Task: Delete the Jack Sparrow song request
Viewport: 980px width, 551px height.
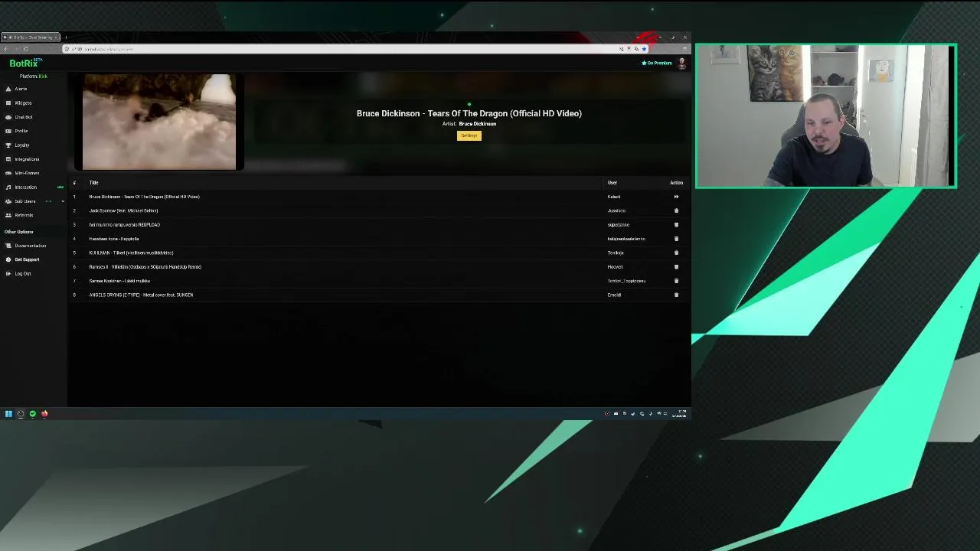Action: (676, 210)
